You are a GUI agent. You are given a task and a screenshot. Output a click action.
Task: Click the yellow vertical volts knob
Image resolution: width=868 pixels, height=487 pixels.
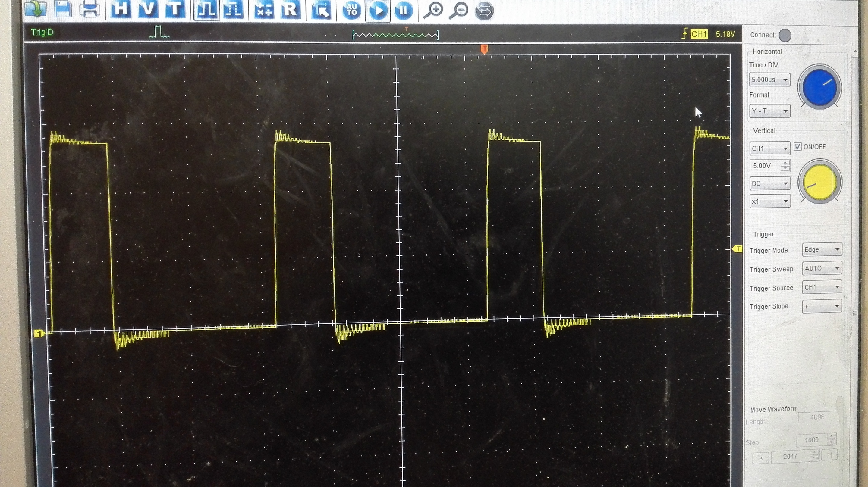click(x=819, y=182)
